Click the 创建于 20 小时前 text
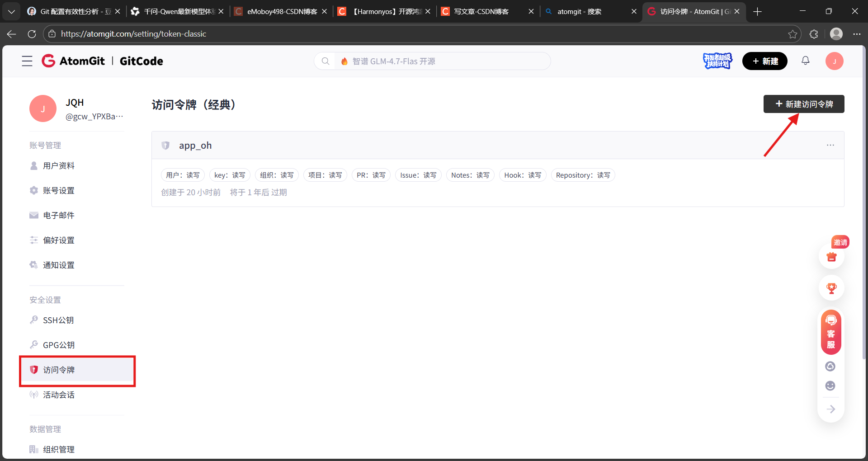Image resolution: width=868 pixels, height=461 pixels. click(191, 193)
